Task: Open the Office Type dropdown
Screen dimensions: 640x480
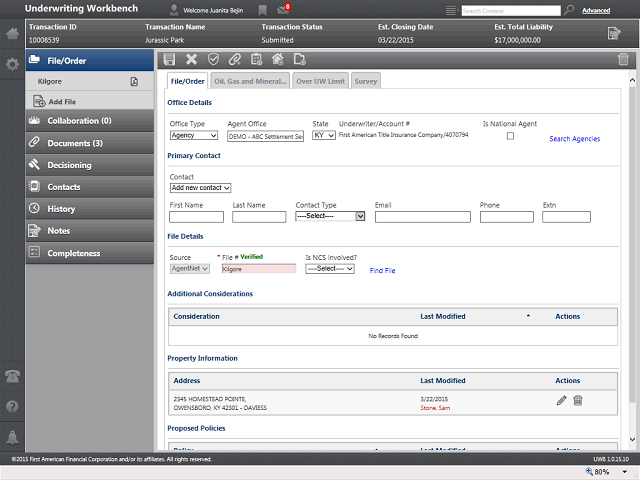Action: point(194,135)
